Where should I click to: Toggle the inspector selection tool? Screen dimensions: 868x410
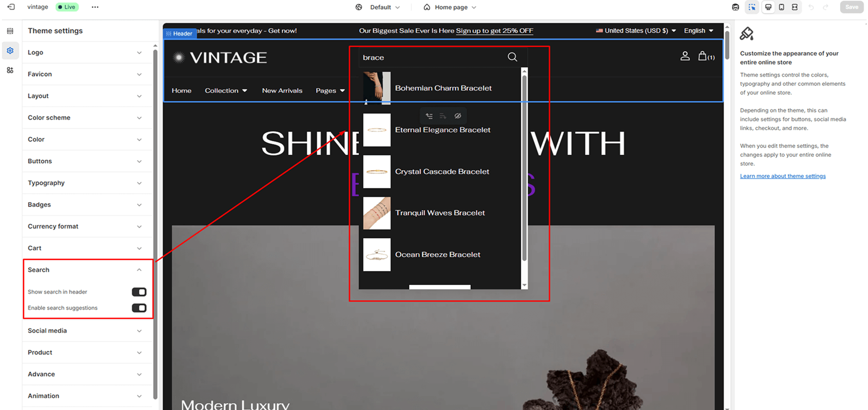pyautogui.click(x=752, y=7)
